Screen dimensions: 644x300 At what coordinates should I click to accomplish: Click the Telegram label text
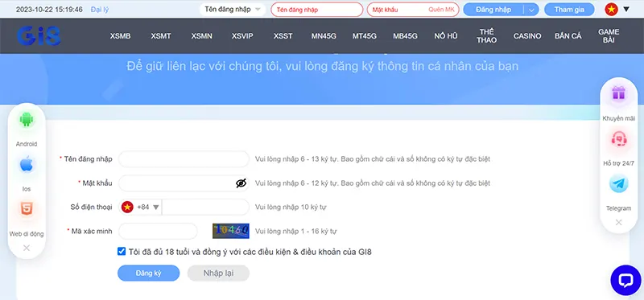(618, 208)
